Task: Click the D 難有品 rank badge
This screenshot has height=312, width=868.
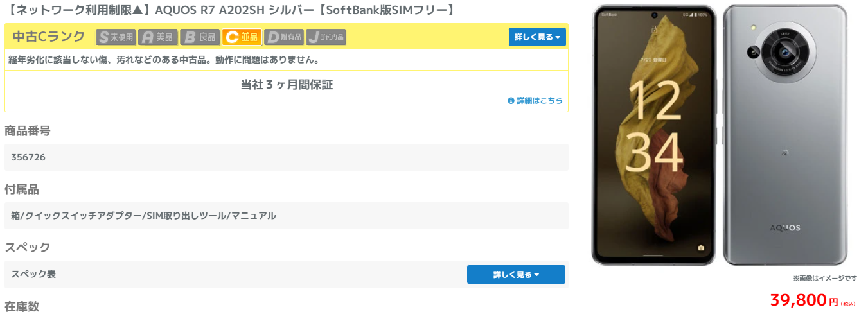Action: coord(283,37)
